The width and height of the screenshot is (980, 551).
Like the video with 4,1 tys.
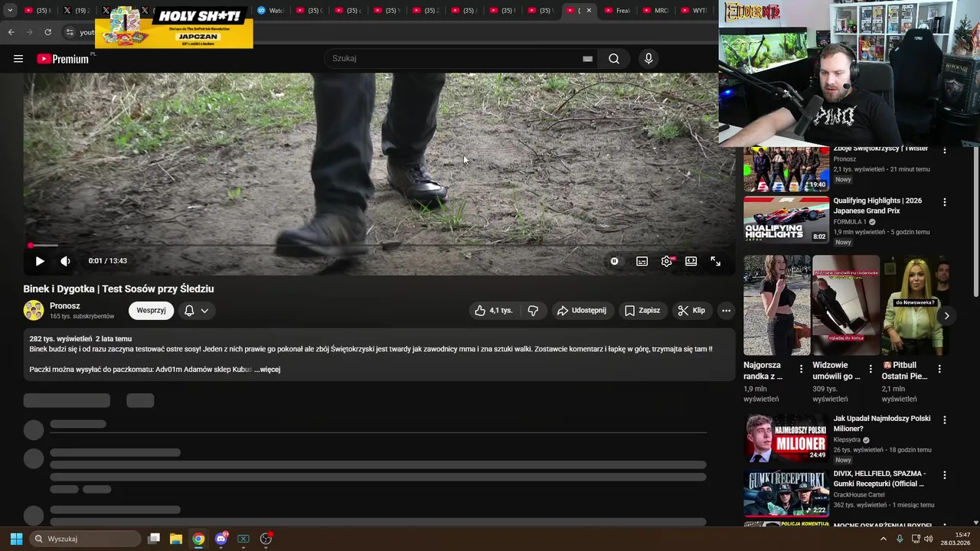click(x=495, y=310)
